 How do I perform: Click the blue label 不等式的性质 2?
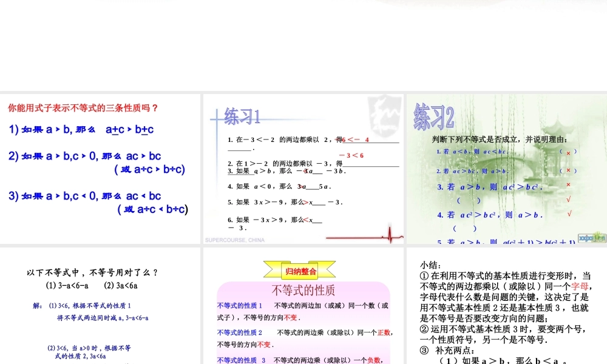pyautogui.click(x=240, y=332)
